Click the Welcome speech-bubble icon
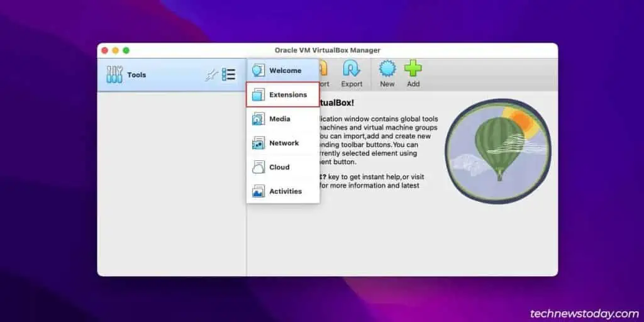 (x=258, y=70)
